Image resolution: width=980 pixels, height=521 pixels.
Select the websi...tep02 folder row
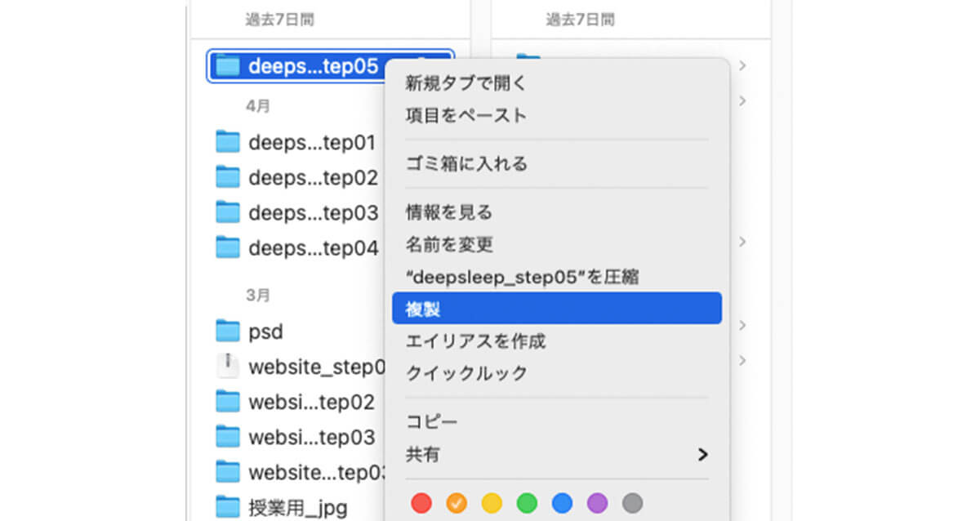[310, 402]
